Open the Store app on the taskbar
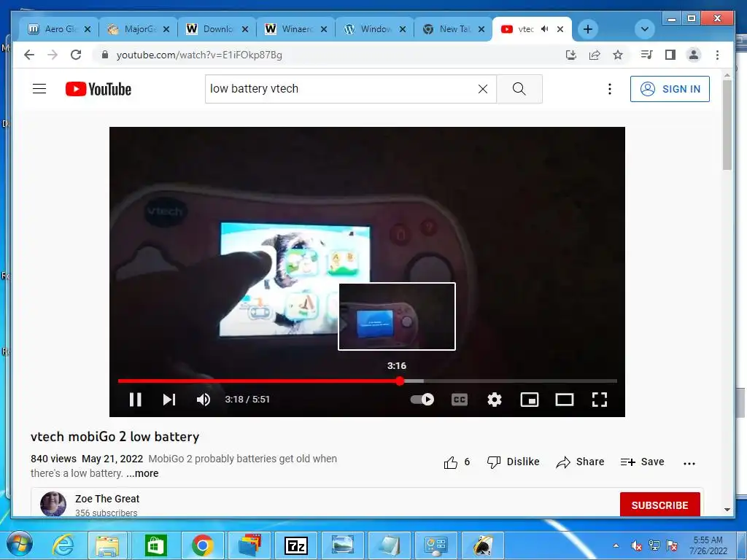Screen dimensions: 747x560 [156, 545]
